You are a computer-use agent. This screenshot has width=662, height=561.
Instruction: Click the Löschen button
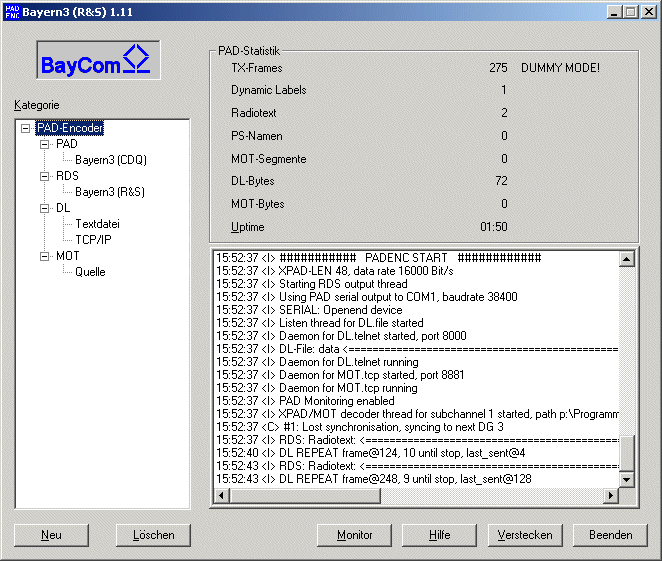point(153,535)
